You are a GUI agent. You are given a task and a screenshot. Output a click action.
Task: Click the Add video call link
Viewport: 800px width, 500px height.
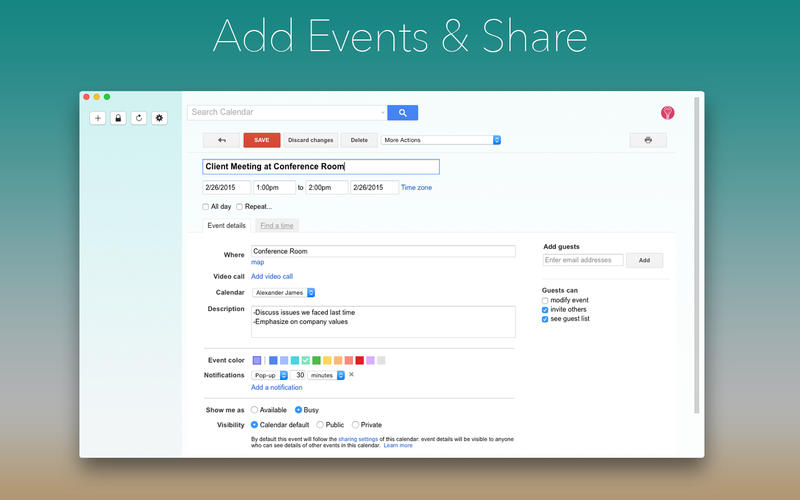tap(272, 276)
